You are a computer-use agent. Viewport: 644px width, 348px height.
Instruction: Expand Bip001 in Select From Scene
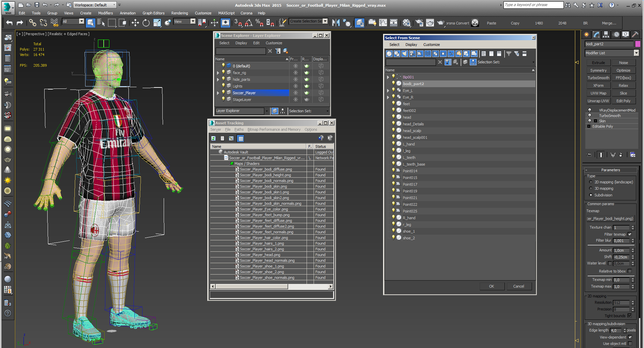388,77
